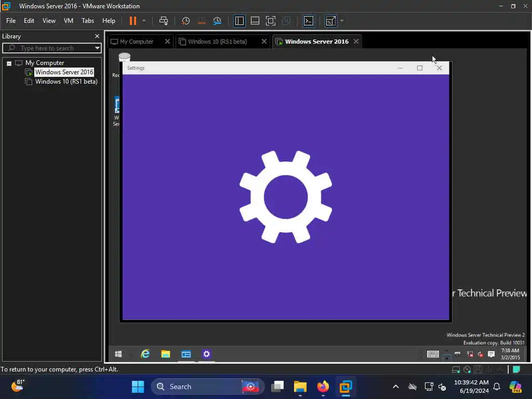Close the Windows Server 2016 tab
The height and width of the screenshot is (399, 532).
click(x=356, y=42)
